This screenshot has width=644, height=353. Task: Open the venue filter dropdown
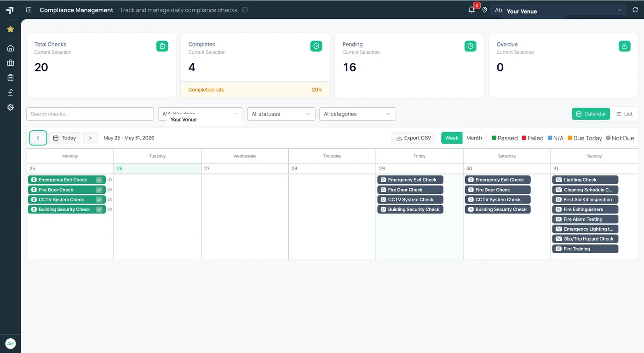pyautogui.click(x=201, y=114)
